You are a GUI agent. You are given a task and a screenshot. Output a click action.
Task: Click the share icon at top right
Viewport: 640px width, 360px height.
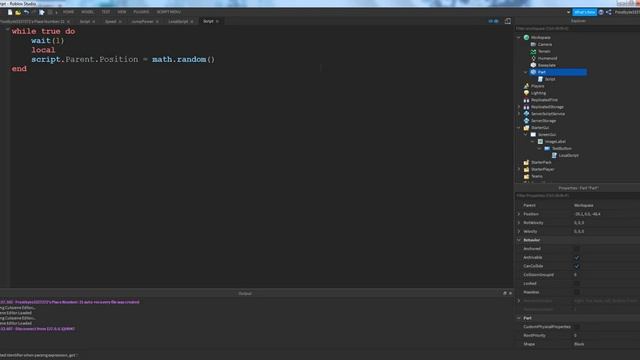609,12
